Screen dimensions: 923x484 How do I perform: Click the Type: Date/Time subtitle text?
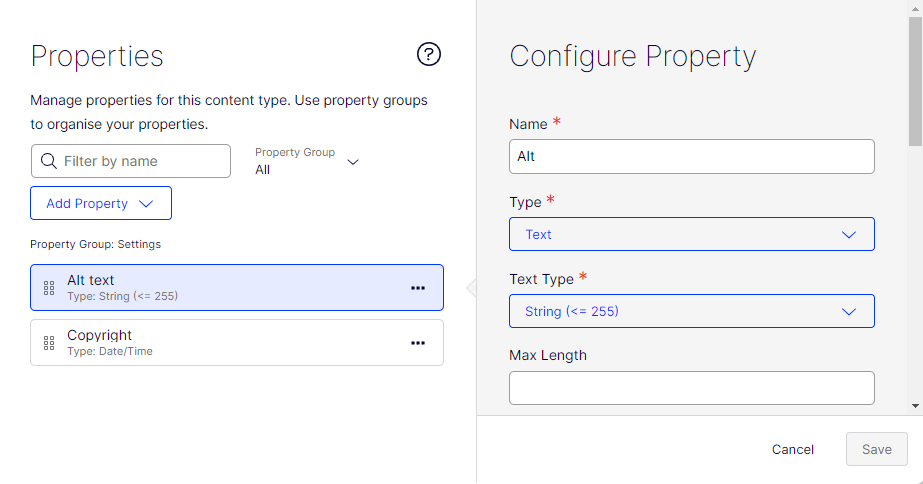click(x=109, y=352)
